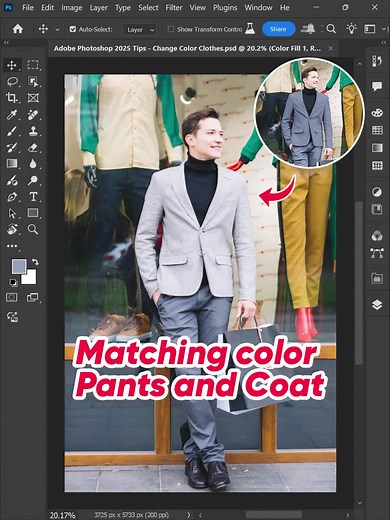
Task: Open the foreground color swatch
Action: (x=19, y=267)
